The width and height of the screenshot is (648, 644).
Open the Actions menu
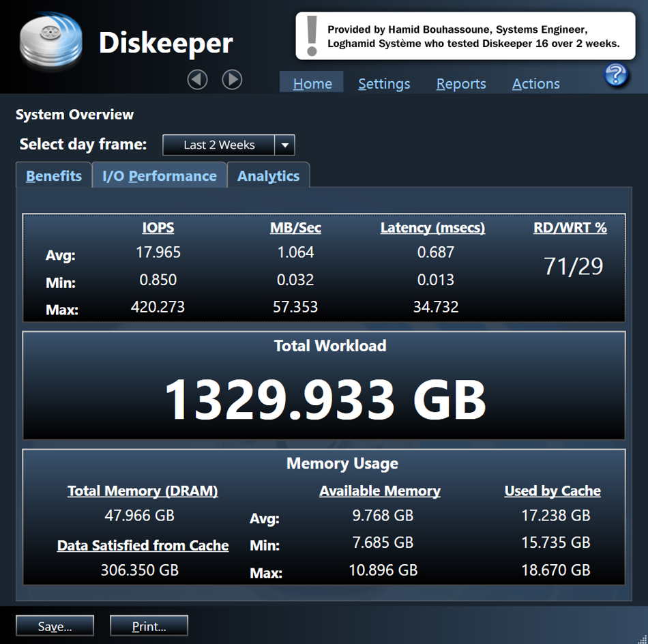[535, 83]
